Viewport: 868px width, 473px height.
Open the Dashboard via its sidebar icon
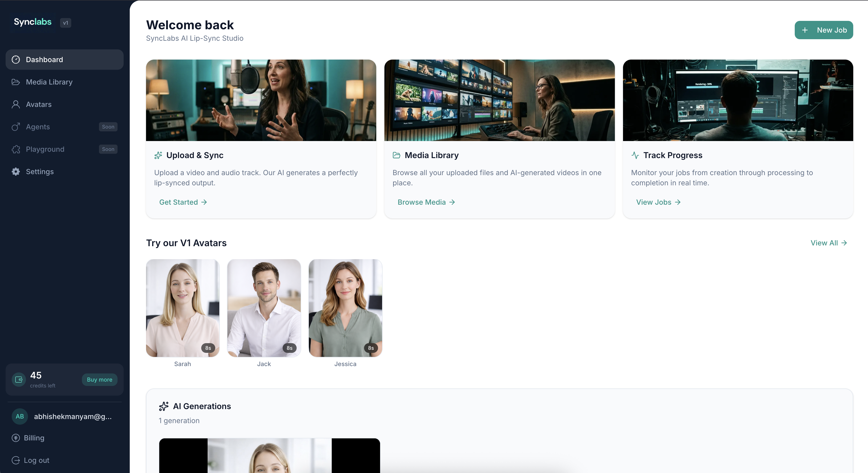16,59
